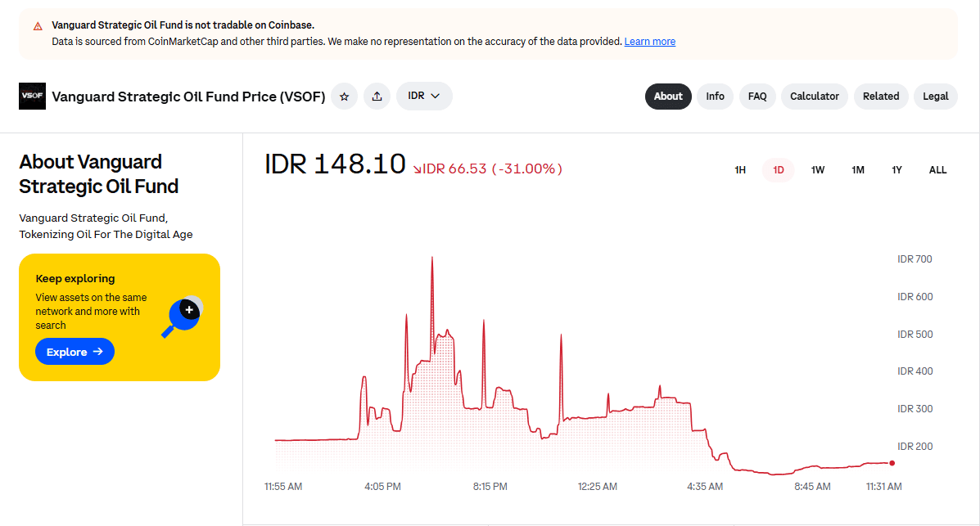
Task: Click the IDR 200 axis label
Action: (x=915, y=446)
